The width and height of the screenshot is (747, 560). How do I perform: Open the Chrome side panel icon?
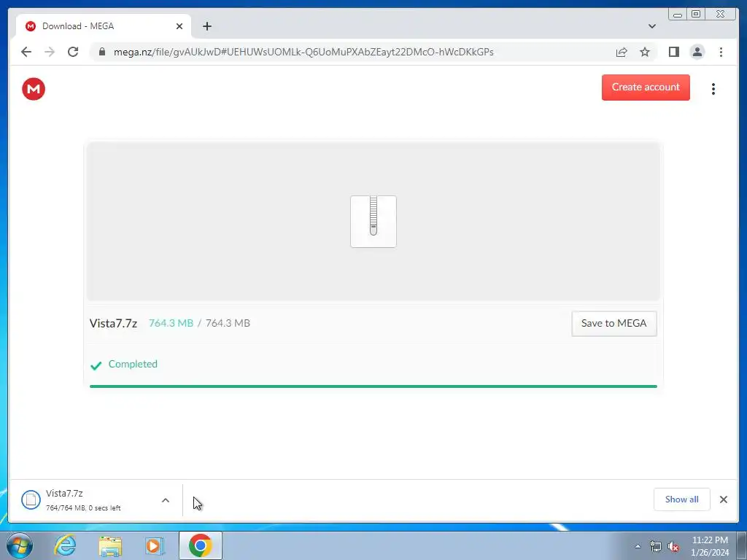tap(673, 52)
